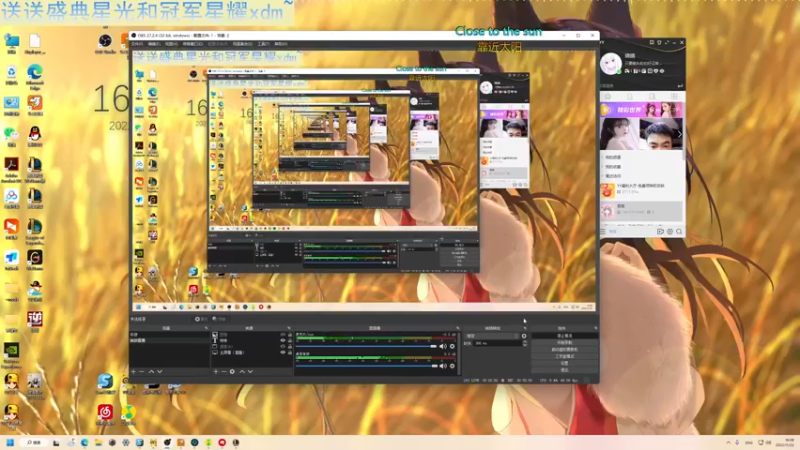Open hamburger menu icon at chat window bottom-left

click(603, 232)
